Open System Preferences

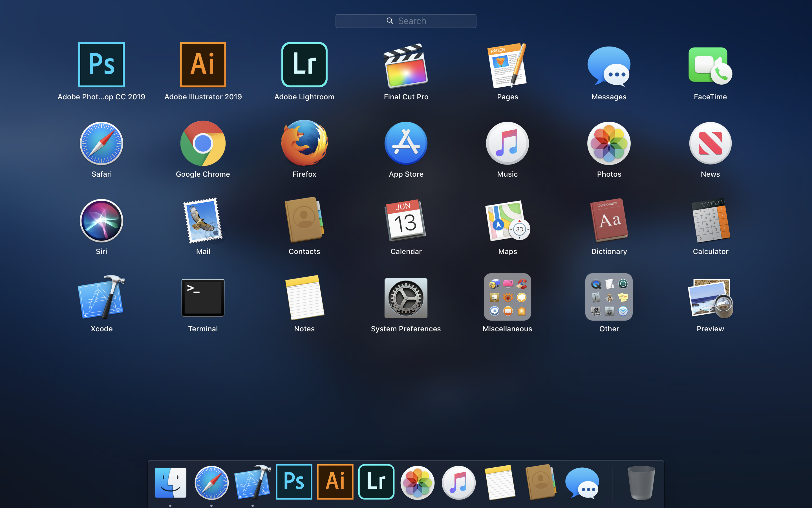(406, 298)
